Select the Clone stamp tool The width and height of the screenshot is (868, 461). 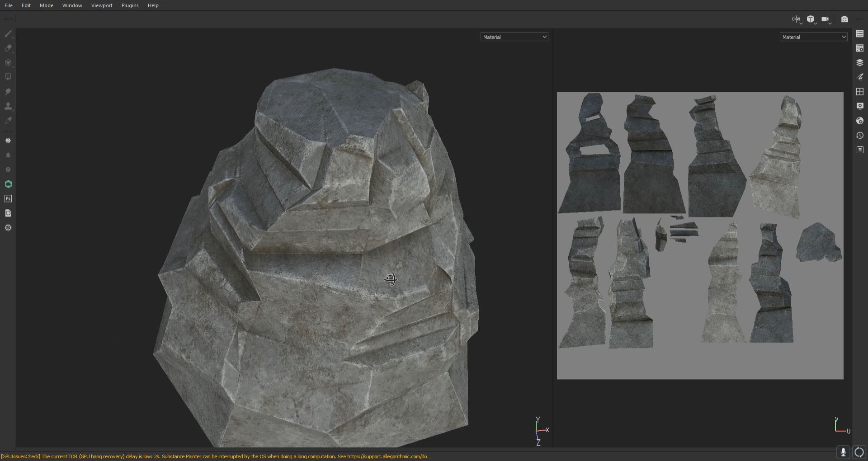pos(8,106)
